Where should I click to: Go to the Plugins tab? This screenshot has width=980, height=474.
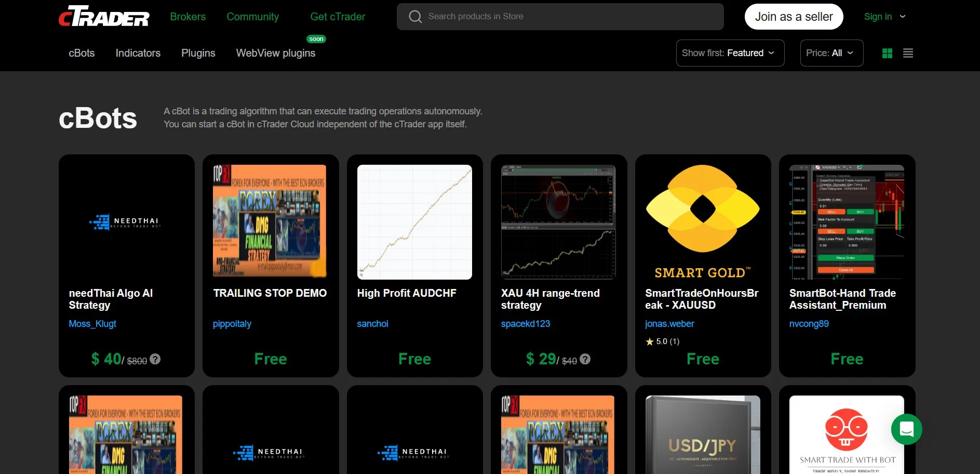tap(198, 53)
